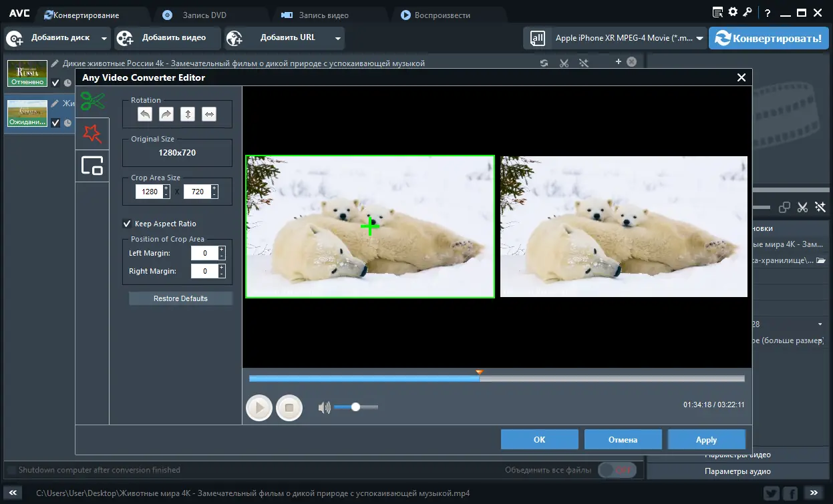Flip the video vertically
Screen dimensions: 833x504
pos(188,115)
